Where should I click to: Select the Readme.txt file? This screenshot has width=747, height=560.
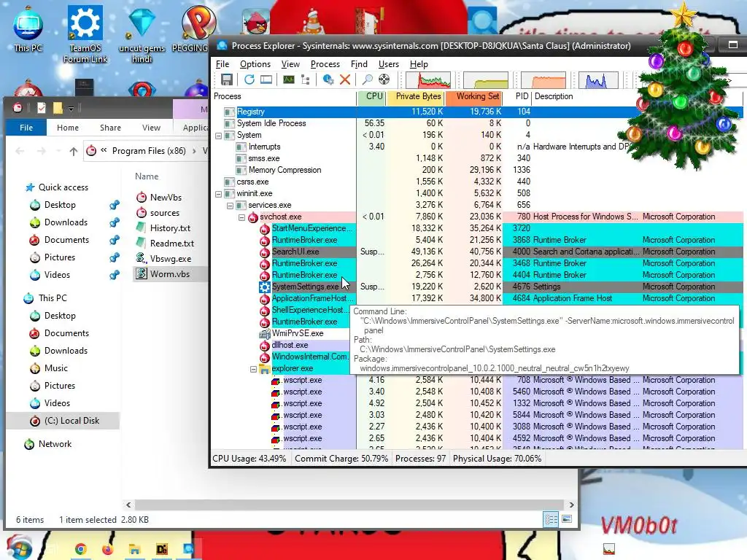point(172,244)
